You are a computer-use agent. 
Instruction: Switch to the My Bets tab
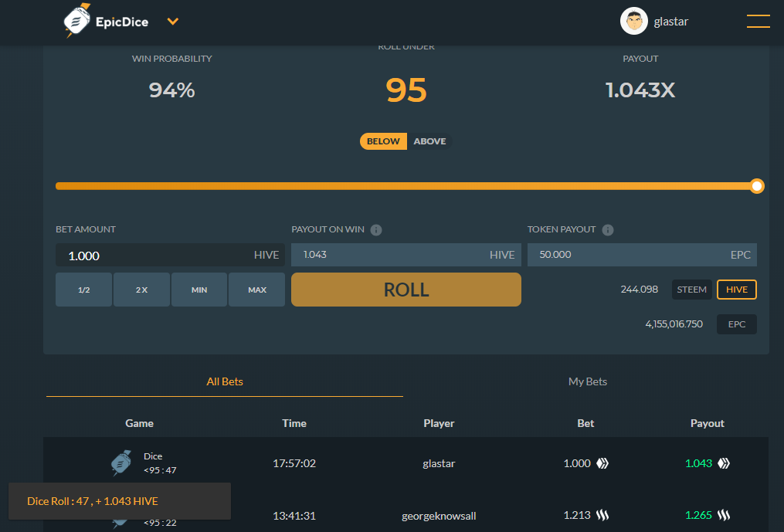tap(587, 381)
